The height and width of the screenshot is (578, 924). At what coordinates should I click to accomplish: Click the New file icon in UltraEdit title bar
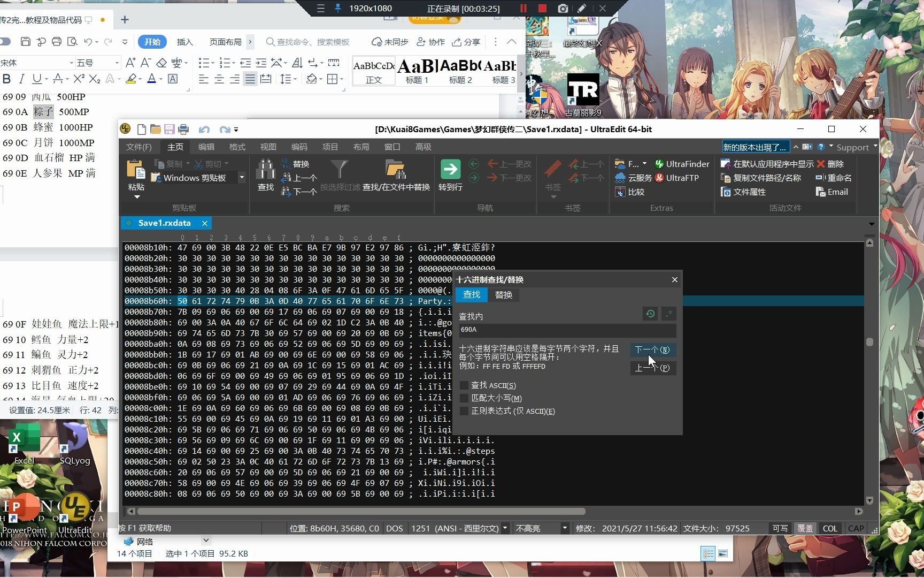point(142,129)
